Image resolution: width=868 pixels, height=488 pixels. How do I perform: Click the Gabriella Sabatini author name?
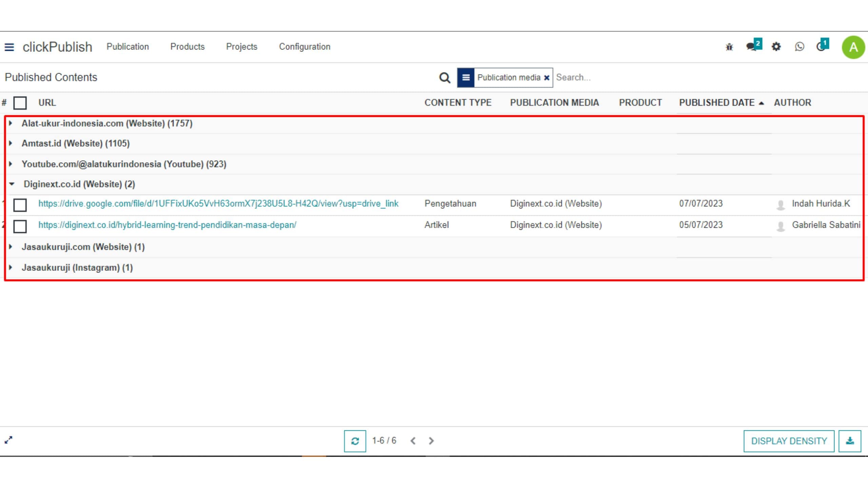(x=826, y=225)
